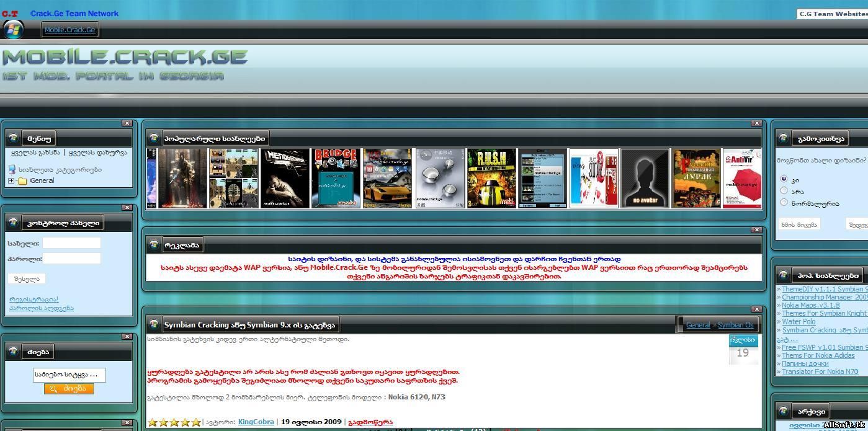Close the ძიება search panel

tap(127, 337)
